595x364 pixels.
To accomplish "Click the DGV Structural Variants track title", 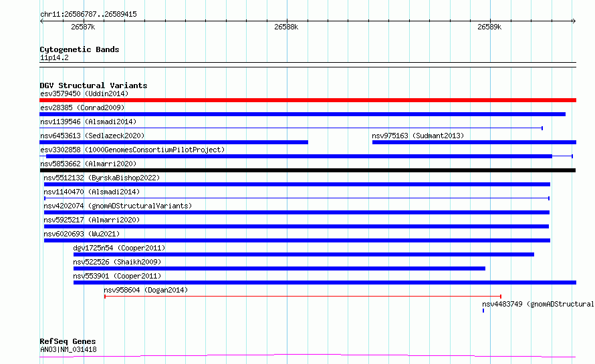I will point(94,85).
